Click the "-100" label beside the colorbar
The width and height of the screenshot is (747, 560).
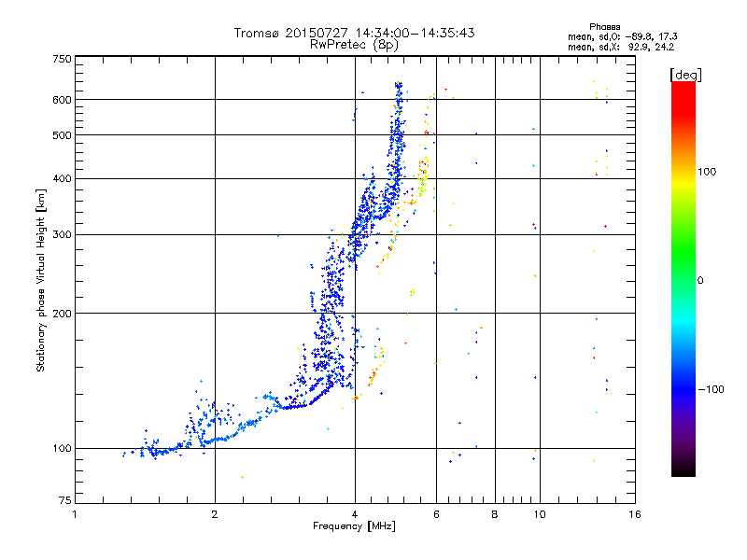(712, 389)
